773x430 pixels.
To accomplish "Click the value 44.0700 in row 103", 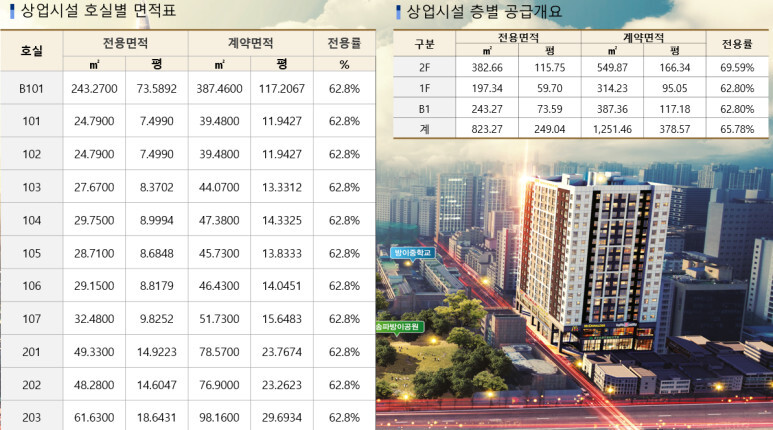I will coord(219,187).
